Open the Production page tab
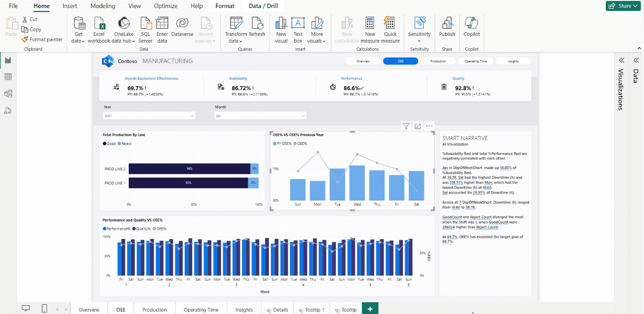The image size is (644, 314). click(155, 310)
